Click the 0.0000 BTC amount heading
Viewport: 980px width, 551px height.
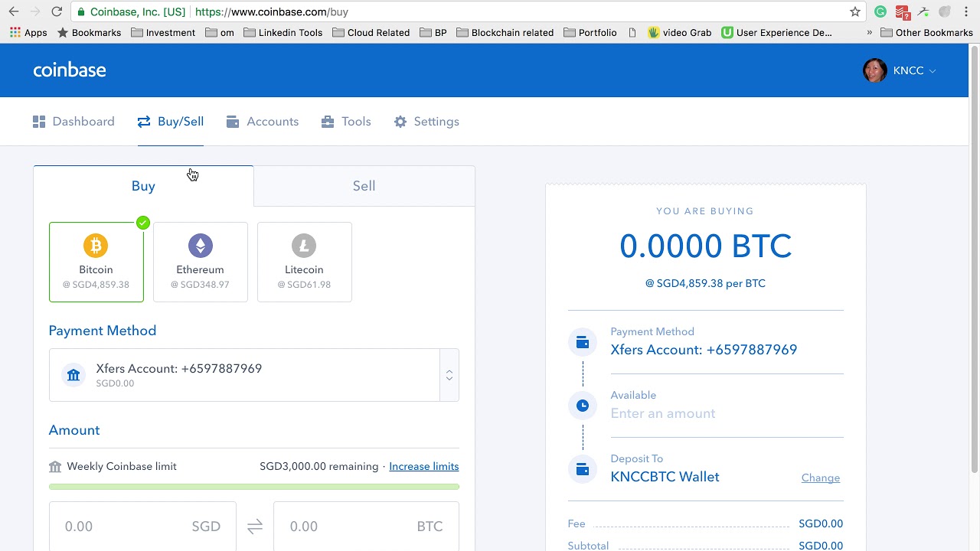pyautogui.click(x=705, y=246)
